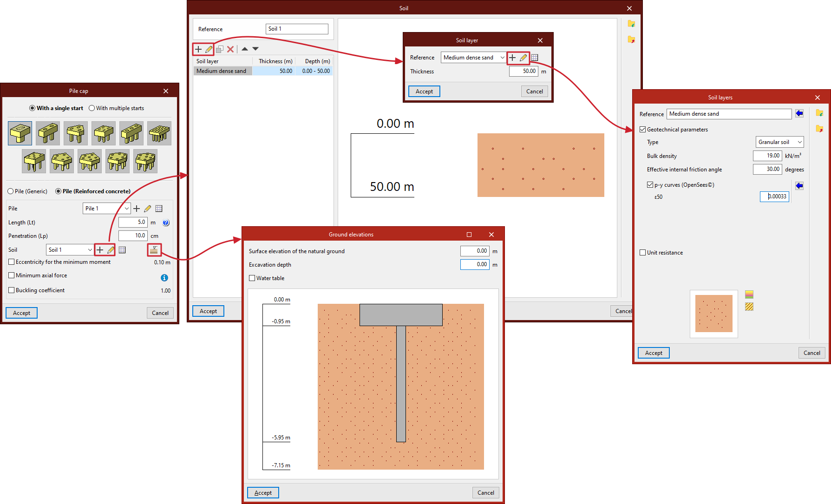Toggle the p-y curves (OpenSees) checkbox
Viewport: 831px width, 504px height.
[x=650, y=185]
